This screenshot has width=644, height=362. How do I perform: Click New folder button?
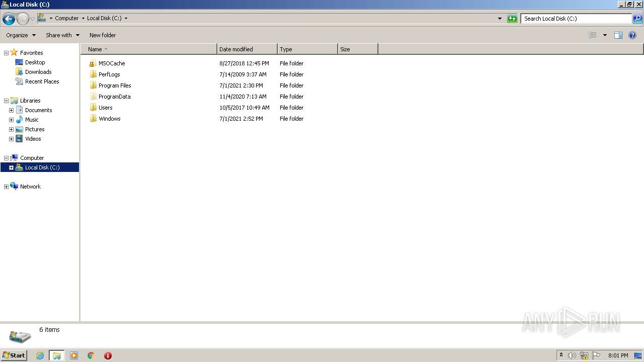103,35
